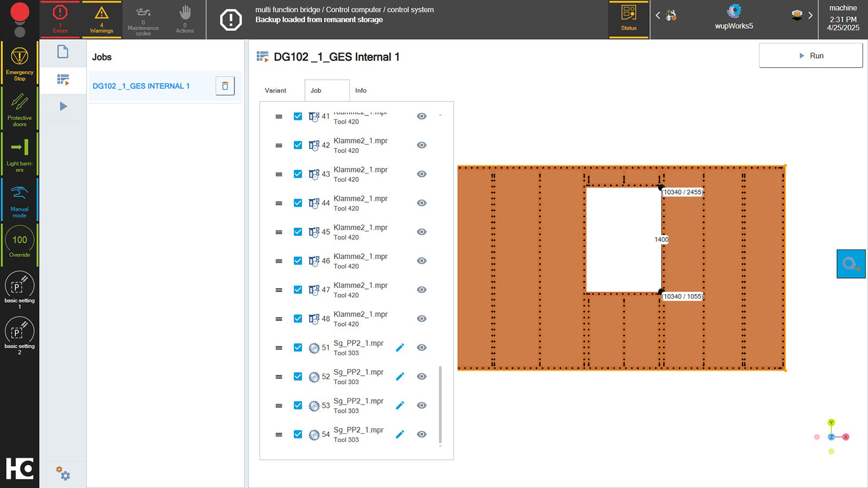The image size is (868, 488).
Task: Open the blue zoom search button
Action: (851, 264)
